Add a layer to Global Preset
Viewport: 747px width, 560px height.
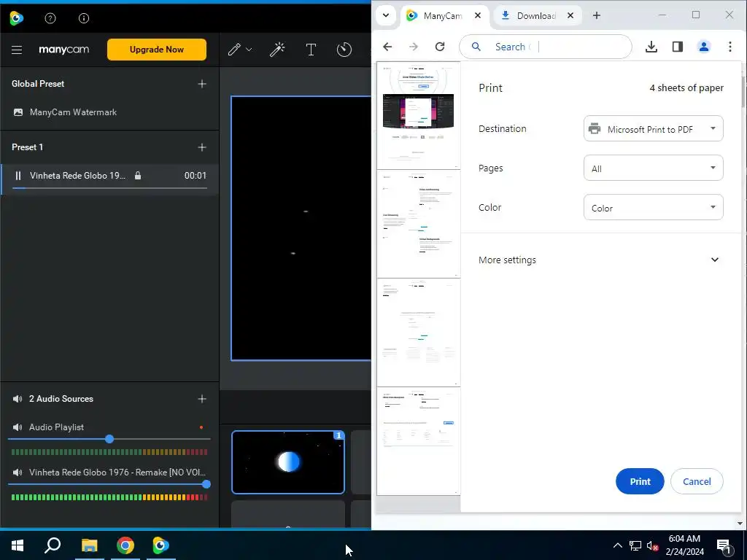coord(202,84)
